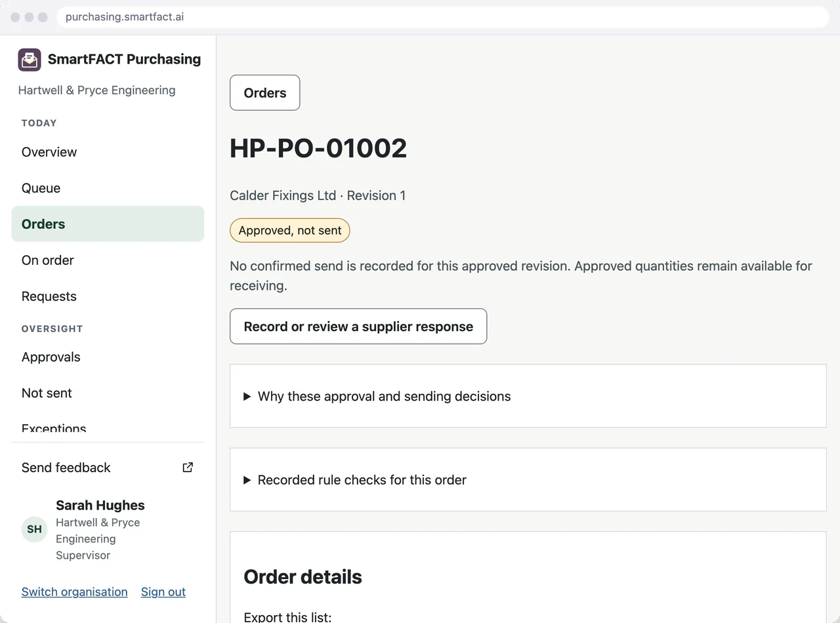
Task: Select Orders in the sidebar navigation
Action: [x=108, y=224]
